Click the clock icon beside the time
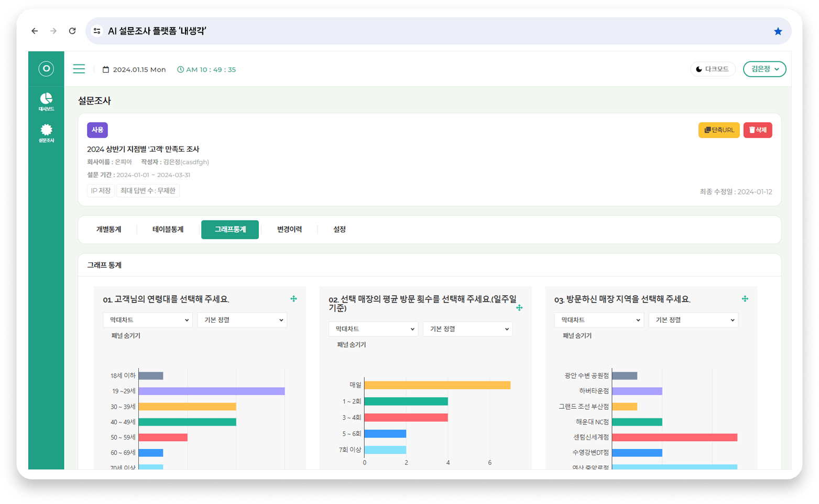This screenshot has height=504, width=819. 180,69
